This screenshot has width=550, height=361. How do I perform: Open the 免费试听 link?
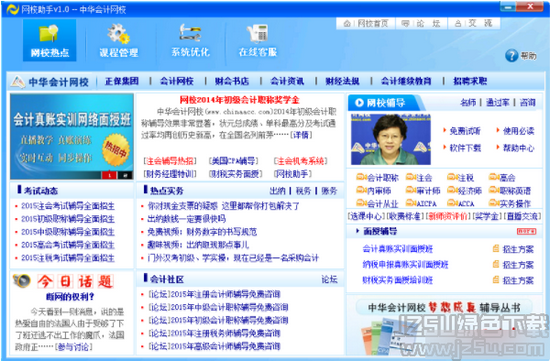[465, 131]
